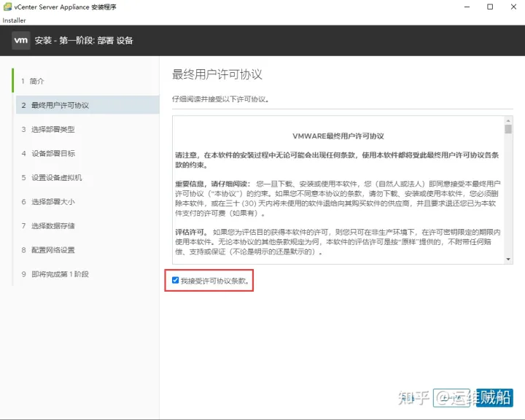Click the VMware "vm" logo in header
The height and width of the screenshot is (420, 525).
coord(20,41)
